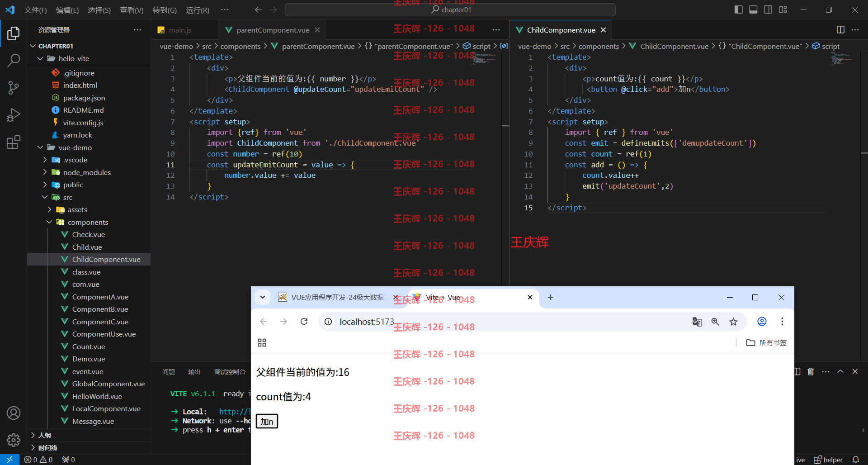
Task: Open vite.config.js in explorer
Action: (89, 123)
